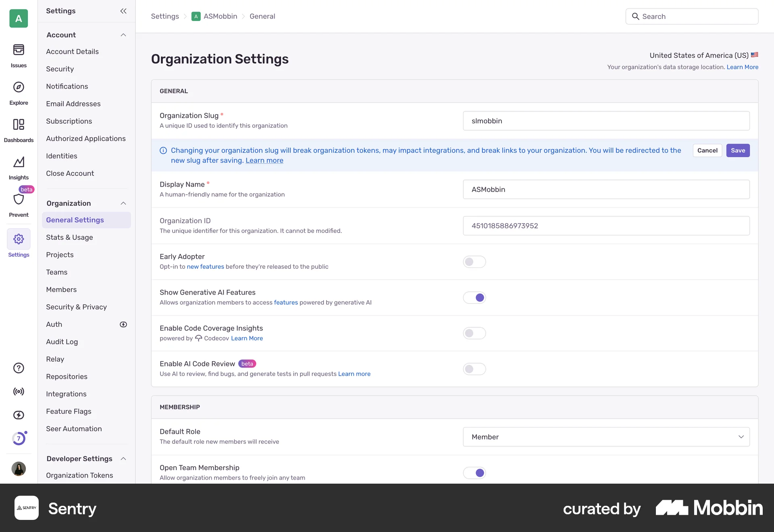
Task: Disable Show Generative AI Features
Action: pyautogui.click(x=474, y=297)
